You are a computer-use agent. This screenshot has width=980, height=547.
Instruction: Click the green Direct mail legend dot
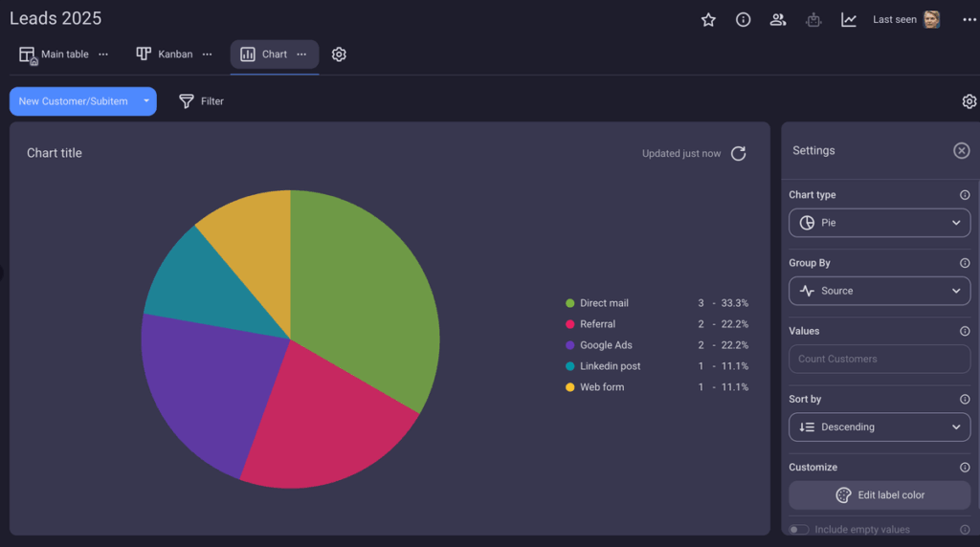pos(570,303)
